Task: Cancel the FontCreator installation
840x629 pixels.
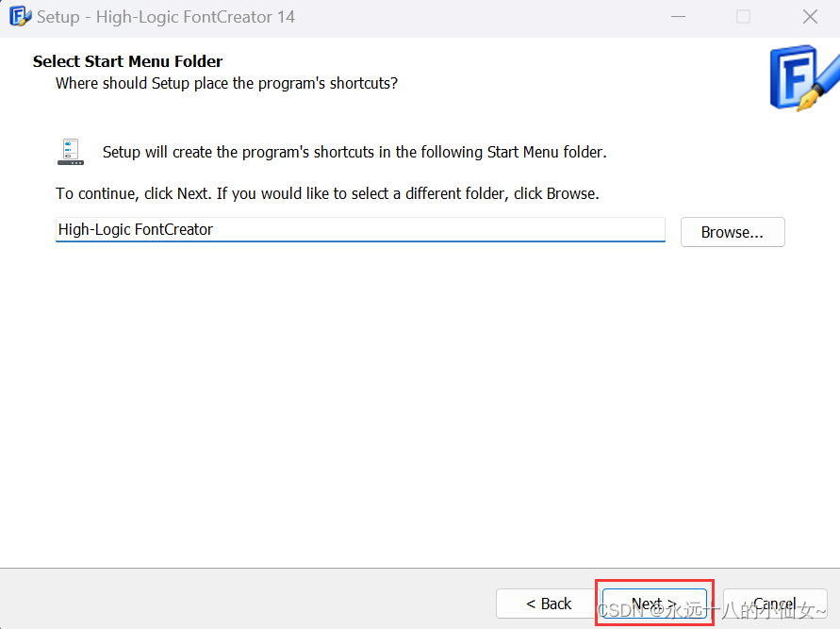Action: pos(775,604)
